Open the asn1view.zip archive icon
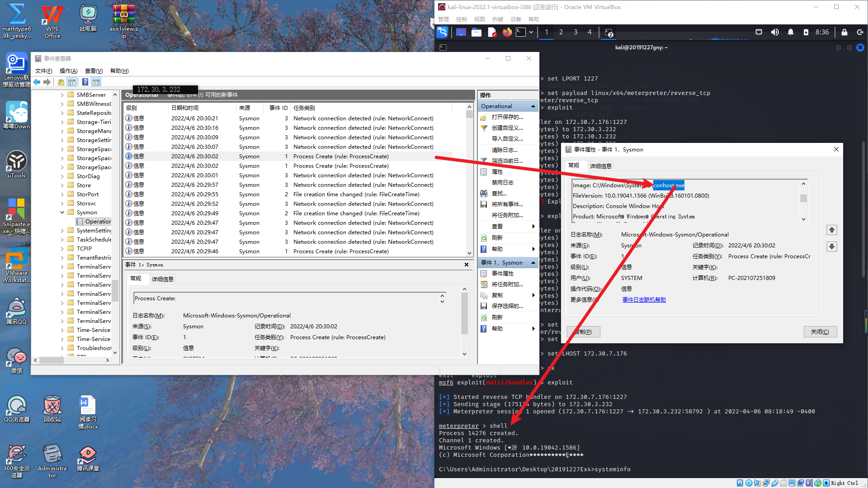The width and height of the screenshot is (868, 488). [123, 22]
